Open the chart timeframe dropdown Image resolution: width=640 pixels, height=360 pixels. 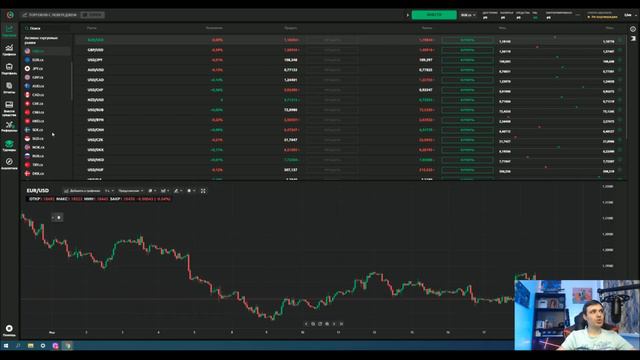pyautogui.click(x=109, y=191)
